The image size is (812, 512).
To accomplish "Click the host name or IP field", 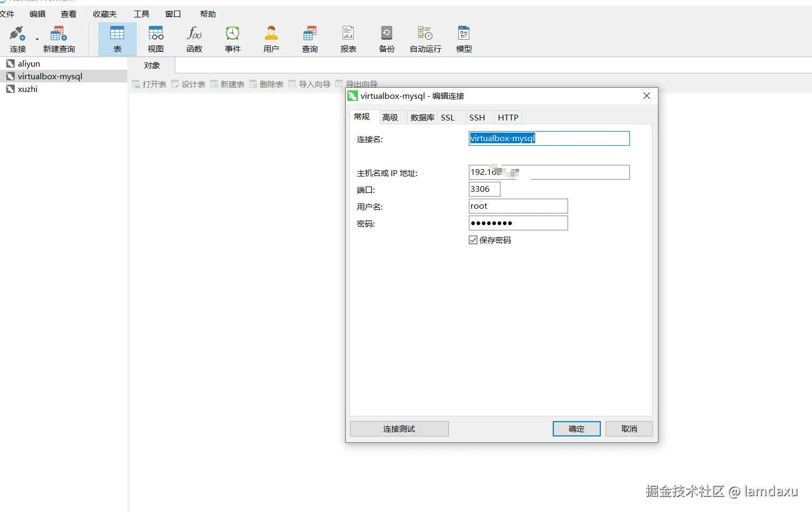I will tap(549, 172).
